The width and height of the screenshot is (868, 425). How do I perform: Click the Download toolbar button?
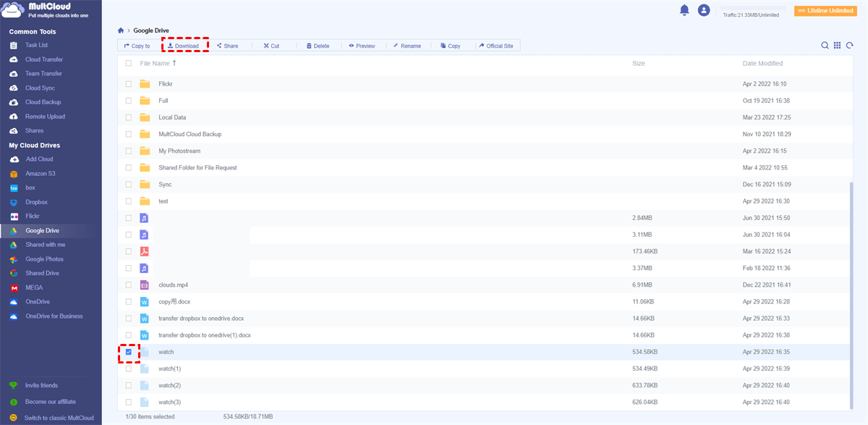click(183, 46)
